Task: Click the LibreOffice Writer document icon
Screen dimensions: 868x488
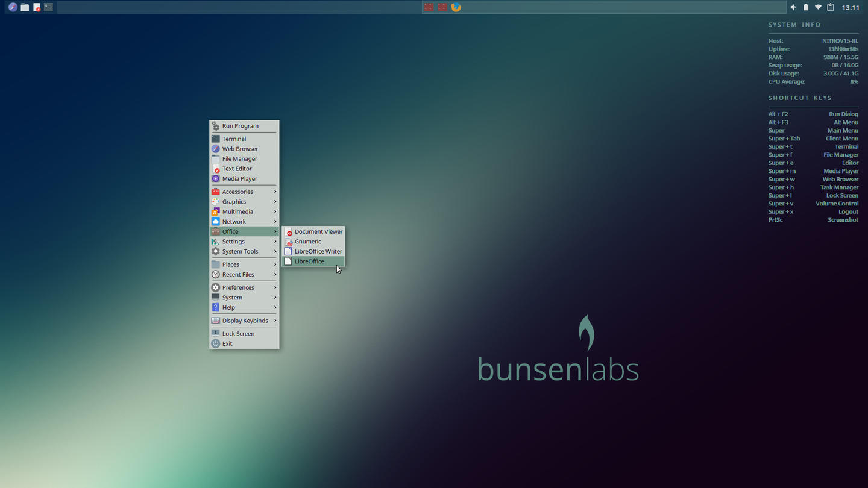Action: [288, 251]
